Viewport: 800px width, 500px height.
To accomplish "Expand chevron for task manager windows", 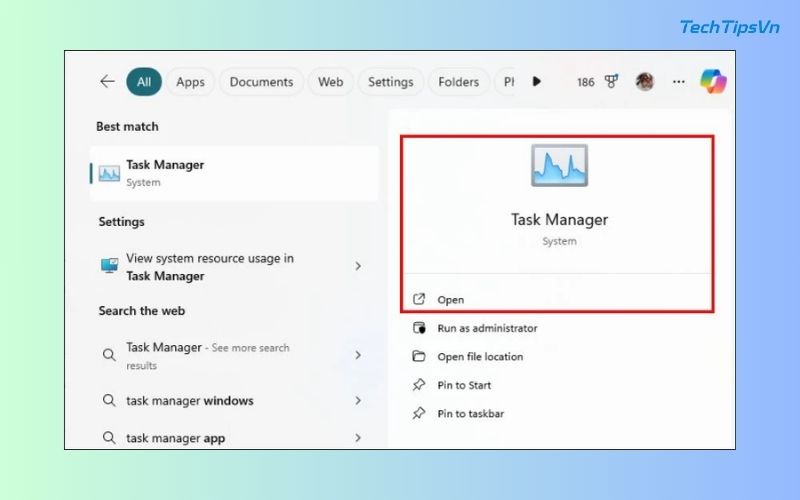I will 358,401.
